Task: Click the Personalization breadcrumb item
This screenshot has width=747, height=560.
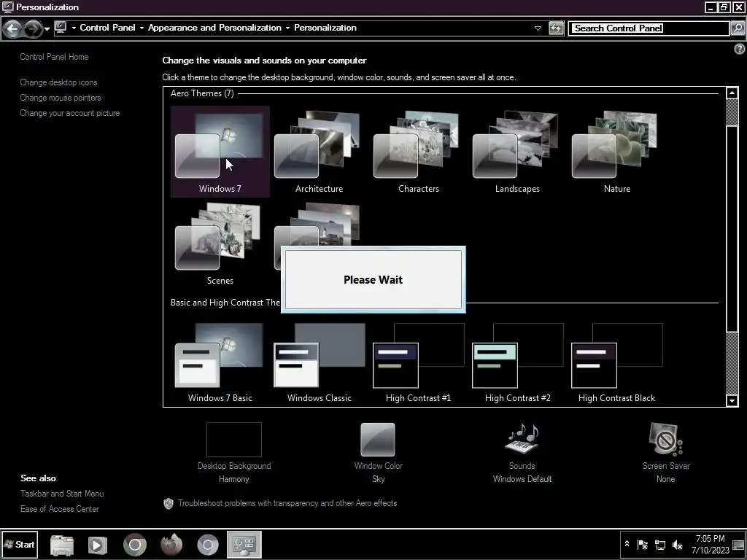Action: [325, 28]
